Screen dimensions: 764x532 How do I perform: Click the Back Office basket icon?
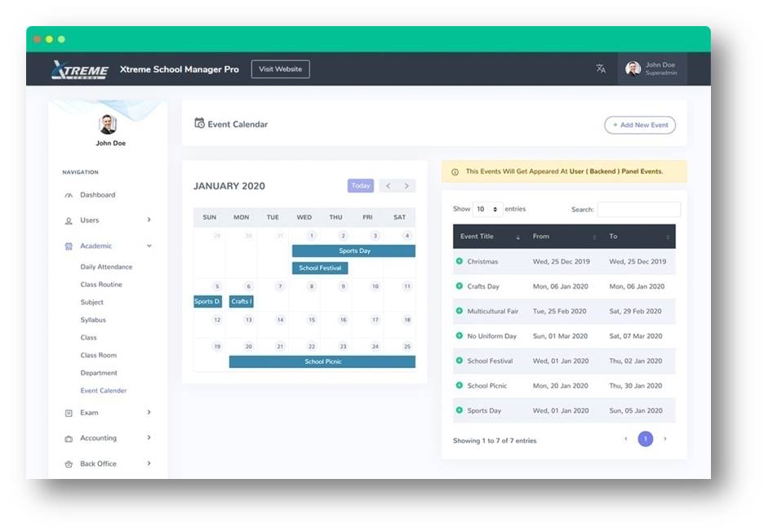tap(69, 464)
